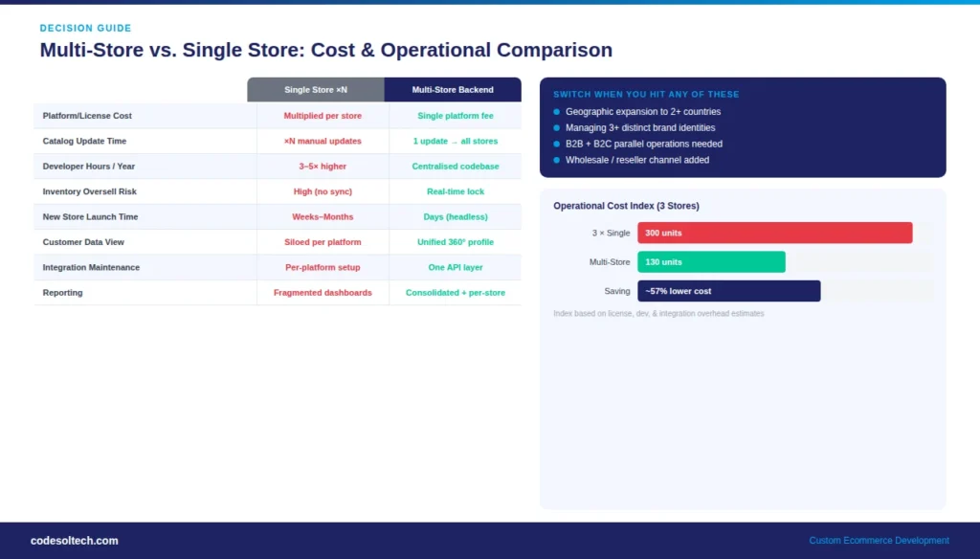Click the 'Per-platform setup' cell

(323, 267)
